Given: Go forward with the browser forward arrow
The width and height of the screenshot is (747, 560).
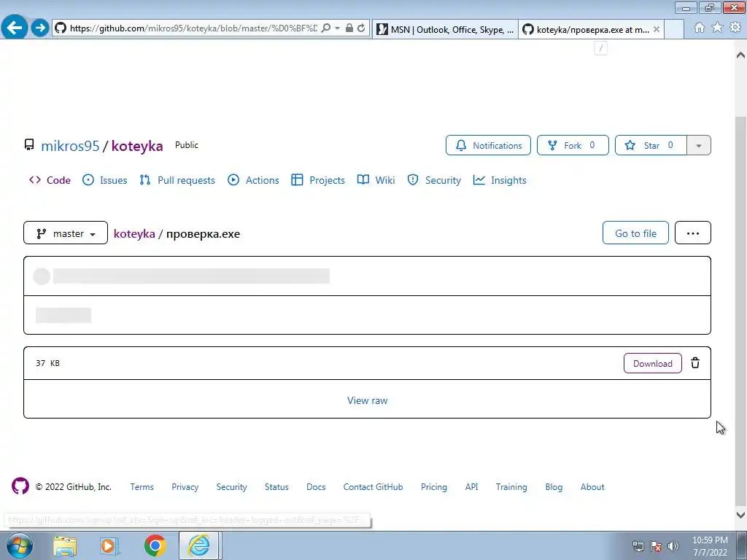Looking at the screenshot, I should point(40,28).
